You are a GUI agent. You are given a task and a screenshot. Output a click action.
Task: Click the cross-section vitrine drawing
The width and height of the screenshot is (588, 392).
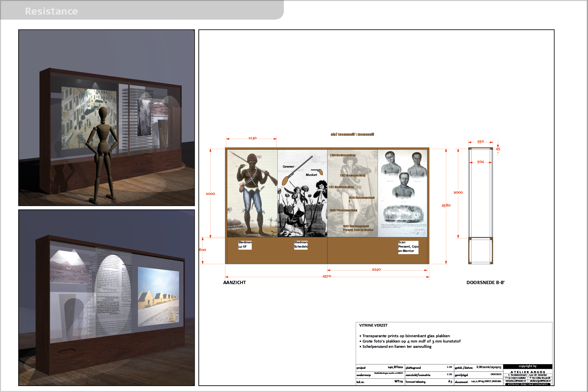point(480,206)
